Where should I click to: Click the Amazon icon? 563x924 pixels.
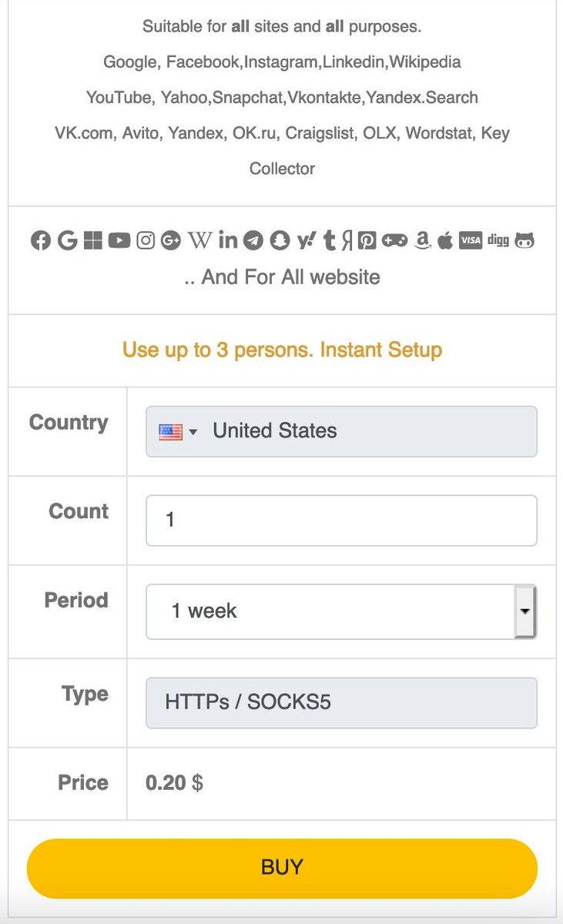(x=422, y=241)
